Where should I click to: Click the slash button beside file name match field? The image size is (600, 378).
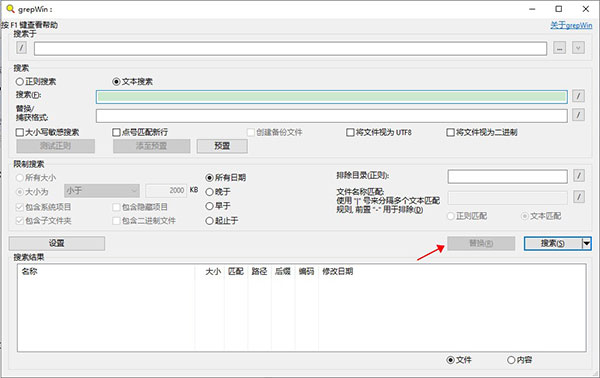pyautogui.click(x=579, y=197)
